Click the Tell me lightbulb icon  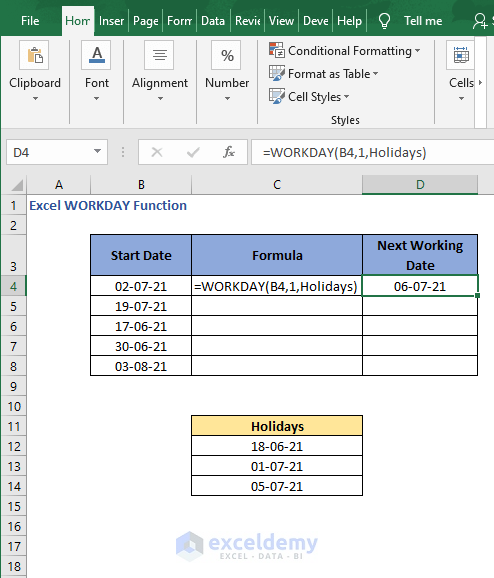384,21
